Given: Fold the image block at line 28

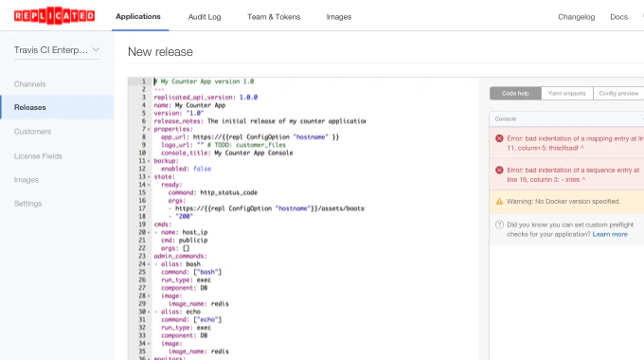Looking at the screenshot, I should pos(149,296).
